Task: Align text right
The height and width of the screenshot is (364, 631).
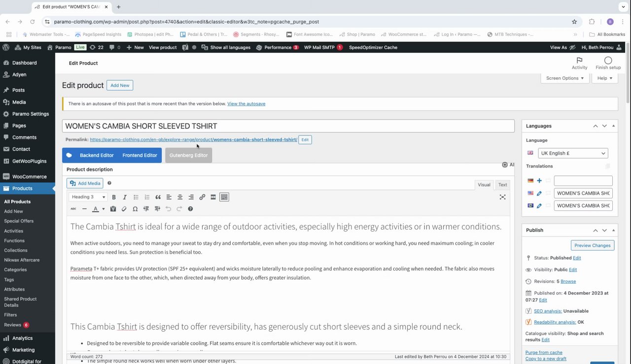Action: [x=191, y=197]
